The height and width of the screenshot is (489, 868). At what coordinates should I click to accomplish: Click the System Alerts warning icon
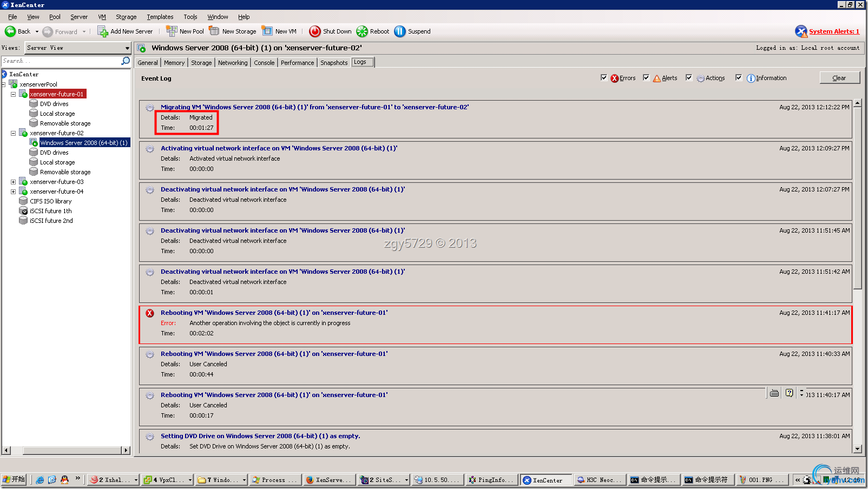point(801,31)
